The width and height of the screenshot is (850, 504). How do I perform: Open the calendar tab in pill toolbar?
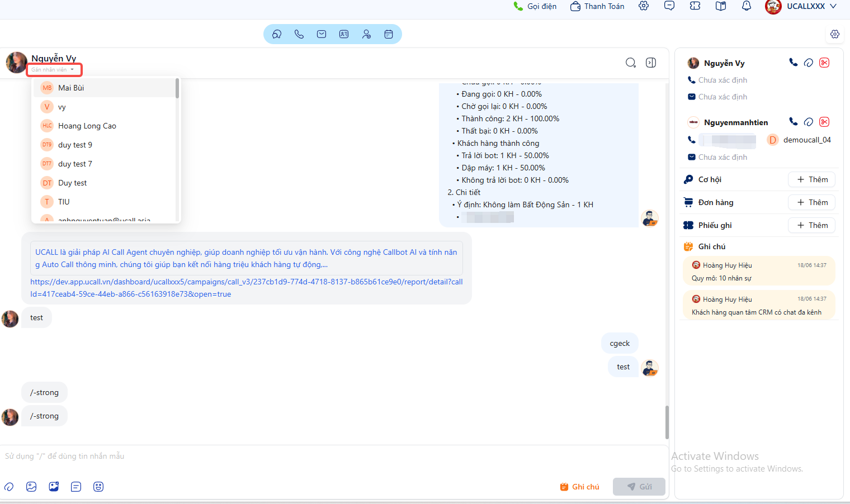point(389,34)
